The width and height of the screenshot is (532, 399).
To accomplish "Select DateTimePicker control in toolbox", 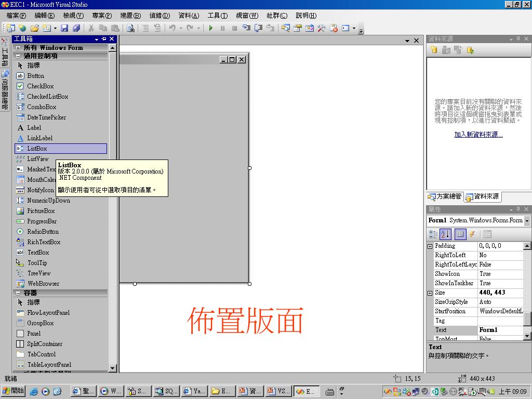I will tap(61, 117).
